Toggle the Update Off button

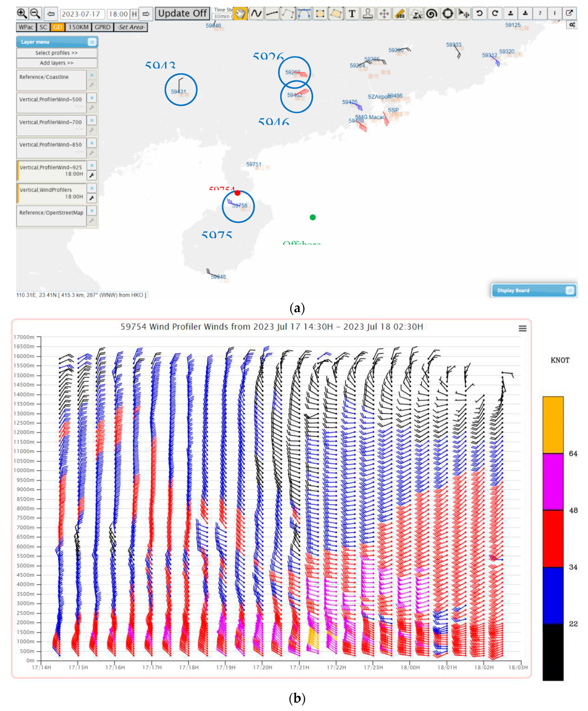[182, 14]
